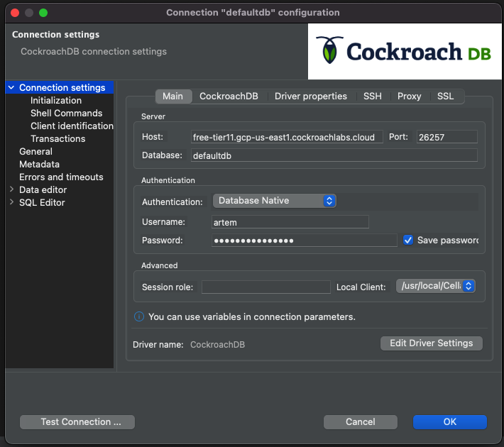
Task: Click into the Session role field
Action: [x=265, y=287]
